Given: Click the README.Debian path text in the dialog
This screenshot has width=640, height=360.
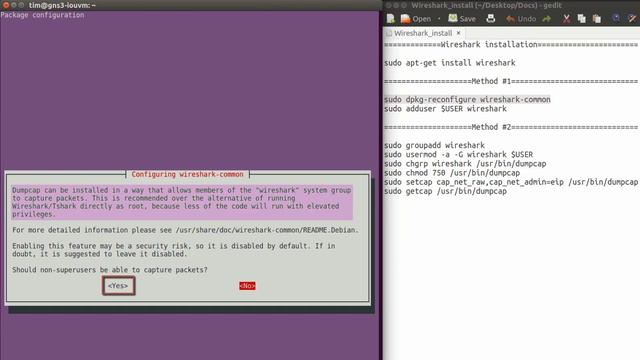Looking at the screenshot, I should (x=267, y=230).
